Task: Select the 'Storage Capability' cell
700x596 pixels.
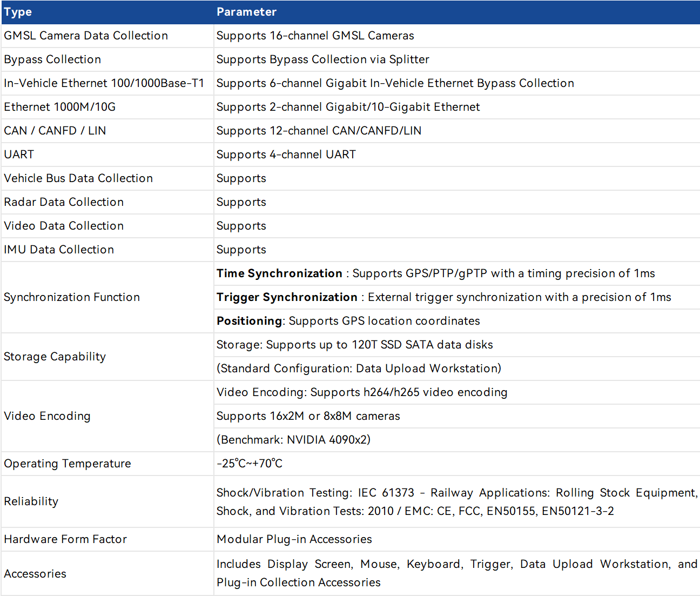Action: click(55, 357)
